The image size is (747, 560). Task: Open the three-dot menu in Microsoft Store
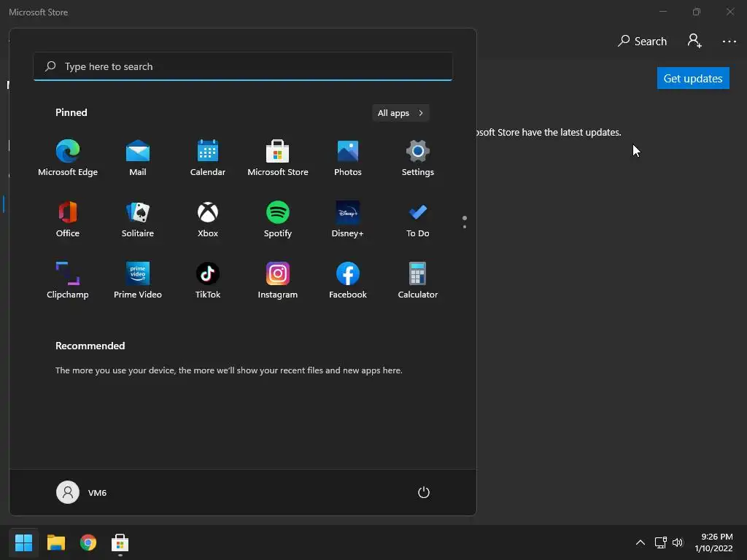tap(729, 42)
